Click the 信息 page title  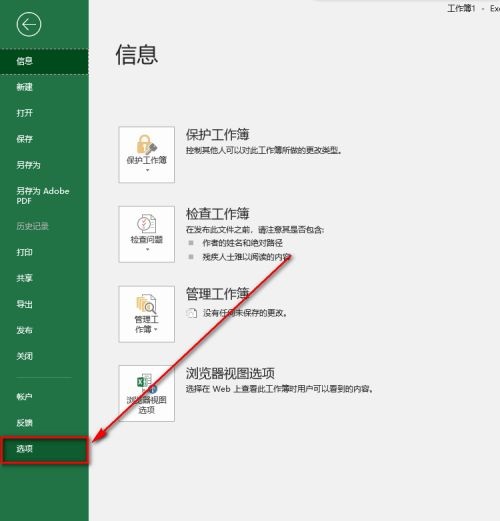click(x=137, y=55)
